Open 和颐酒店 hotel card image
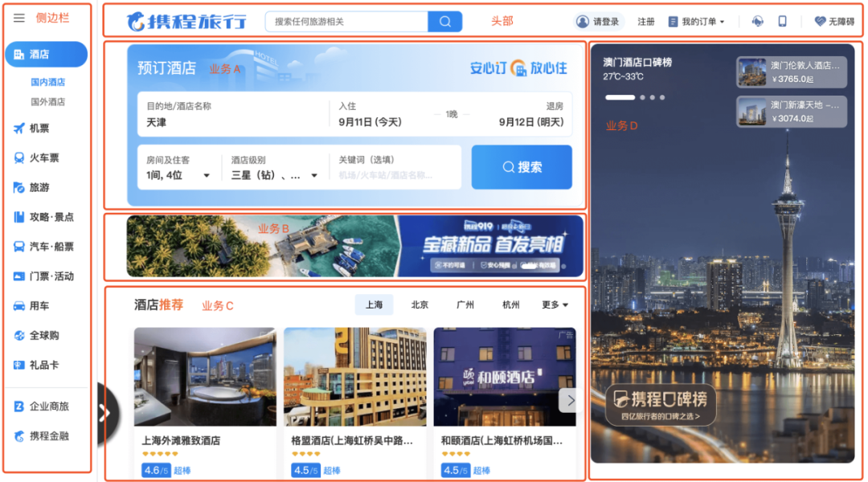Viewport: 868px width, 482px height. click(505, 377)
